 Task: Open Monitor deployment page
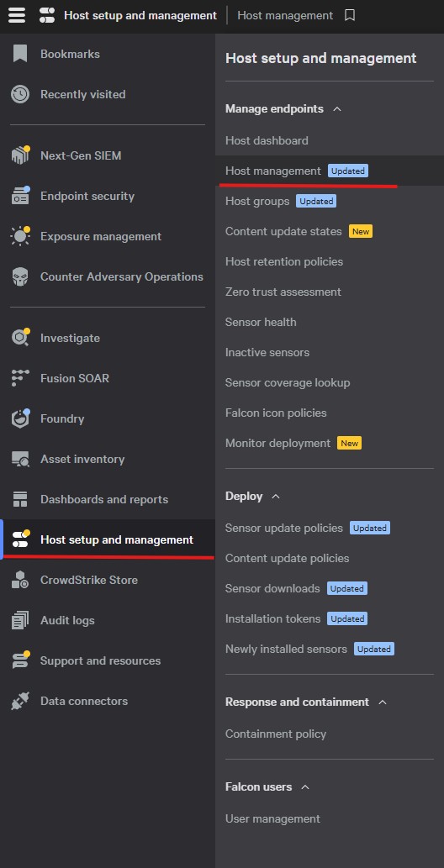point(277,444)
